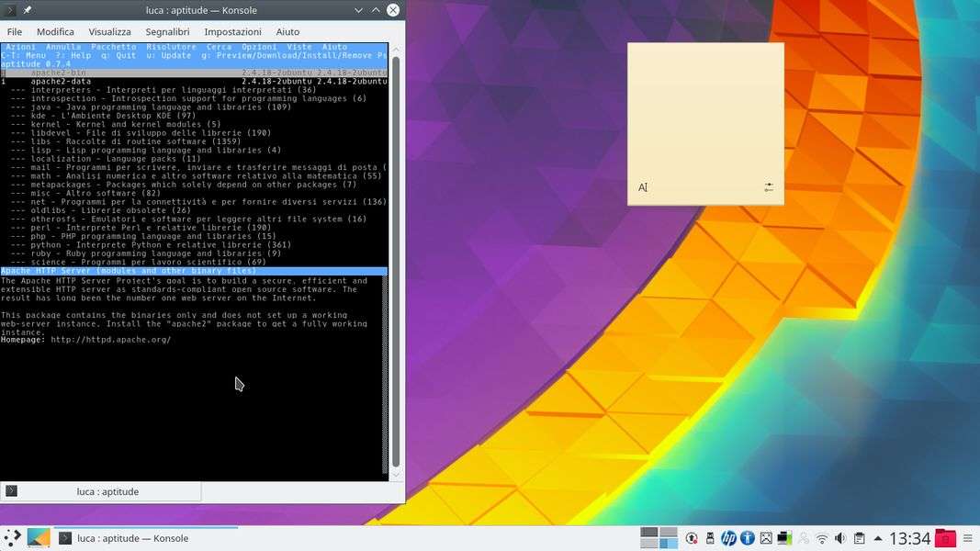
Task: Click the HP printer tray icon
Action: coord(728,538)
